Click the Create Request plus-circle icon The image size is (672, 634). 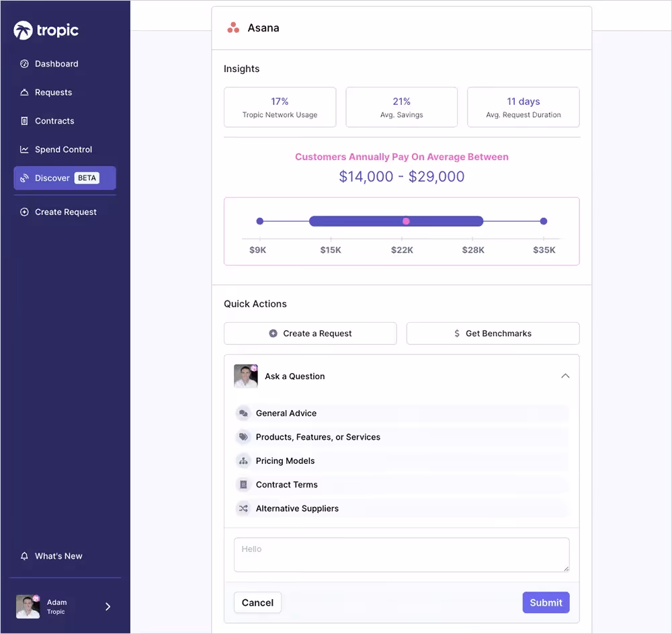pos(24,212)
